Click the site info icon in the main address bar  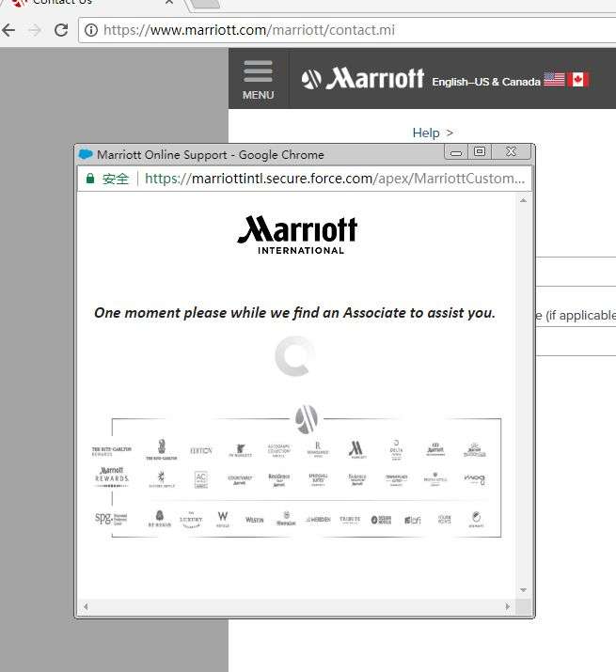pyautogui.click(x=91, y=30)
